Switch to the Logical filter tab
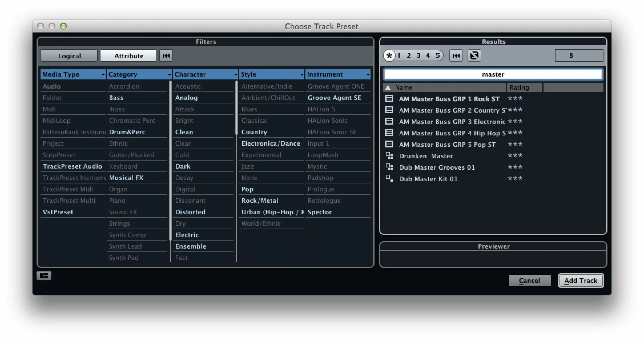 click(69, 56)
